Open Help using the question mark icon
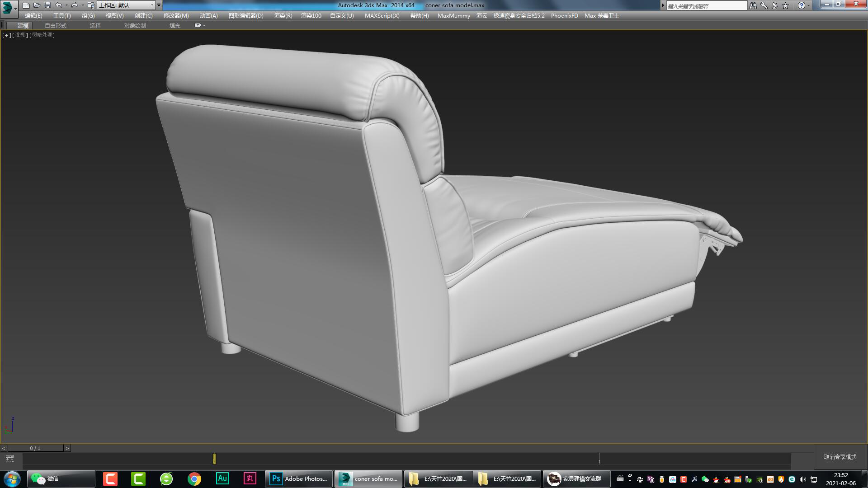 click(x=801, y=5)
